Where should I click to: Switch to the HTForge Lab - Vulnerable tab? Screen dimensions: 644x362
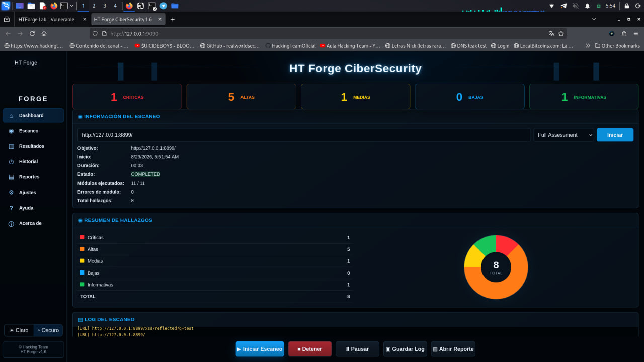click(46, 19)
